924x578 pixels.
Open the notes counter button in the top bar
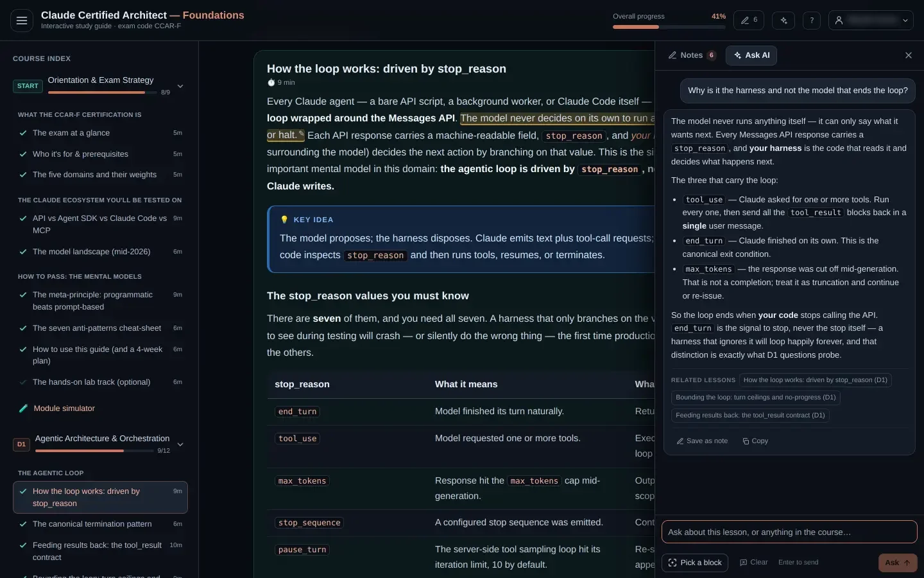pyautogui.click(x=749, y=21)
